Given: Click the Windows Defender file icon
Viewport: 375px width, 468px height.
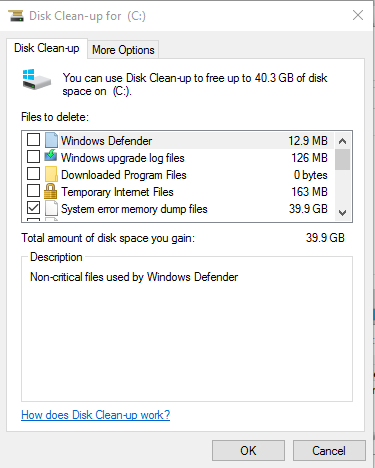Looking at the screenshot, I should 51,140.
